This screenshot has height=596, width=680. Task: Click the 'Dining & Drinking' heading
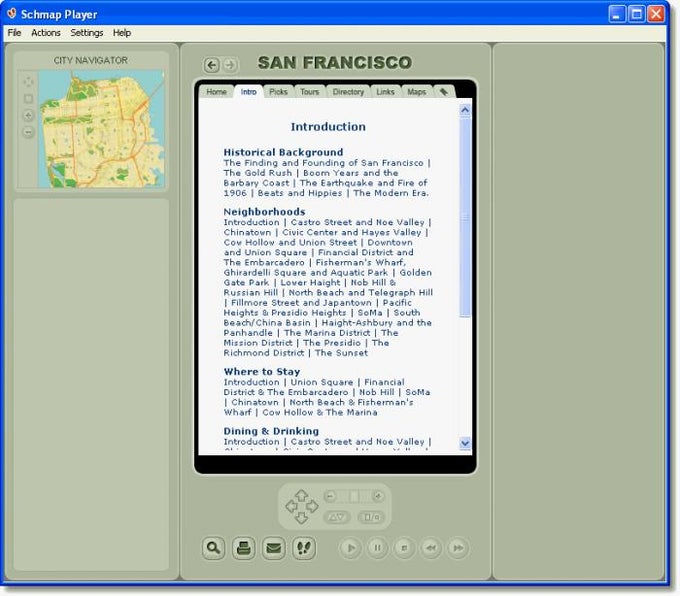click(x=271, y=431)
